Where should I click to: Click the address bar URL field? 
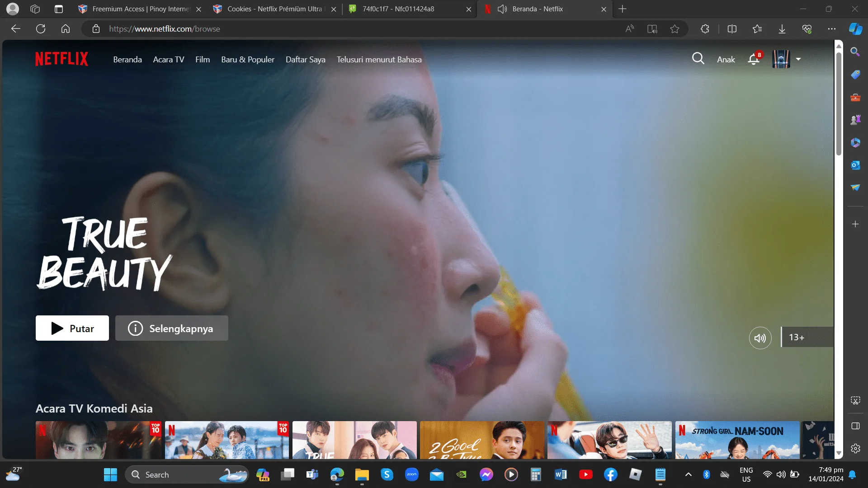click(x=353, y=29)
